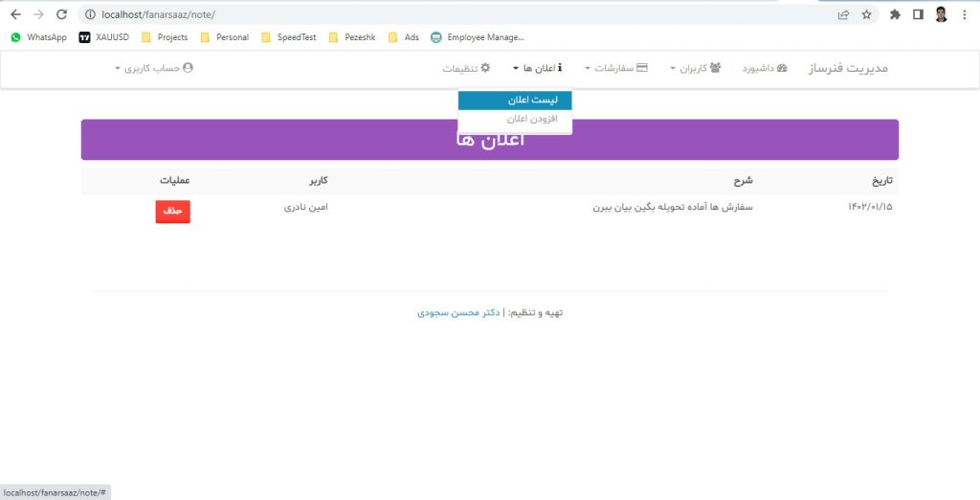Reload the current page

(x=61, y=14)
